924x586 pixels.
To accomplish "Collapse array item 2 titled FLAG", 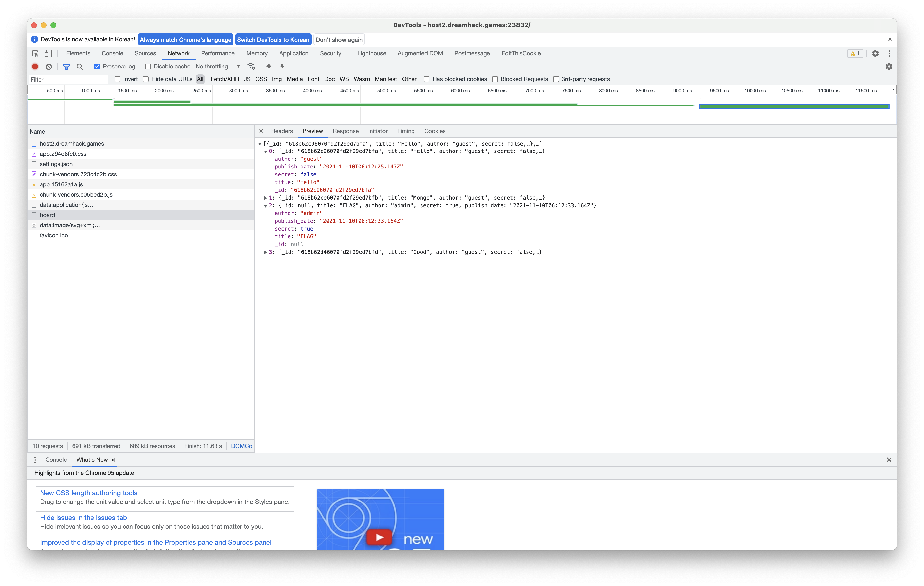I will (265, 206).
